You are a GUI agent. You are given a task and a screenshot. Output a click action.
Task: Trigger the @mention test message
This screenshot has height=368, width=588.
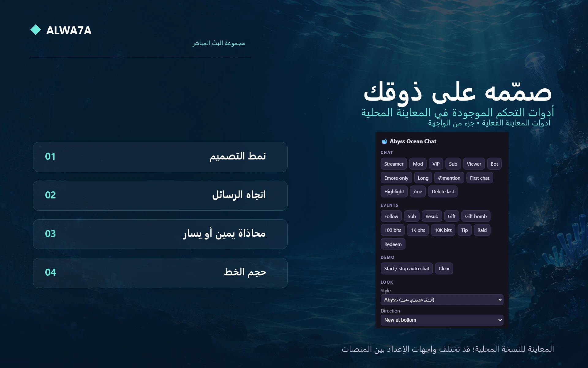tap(449, 178)
